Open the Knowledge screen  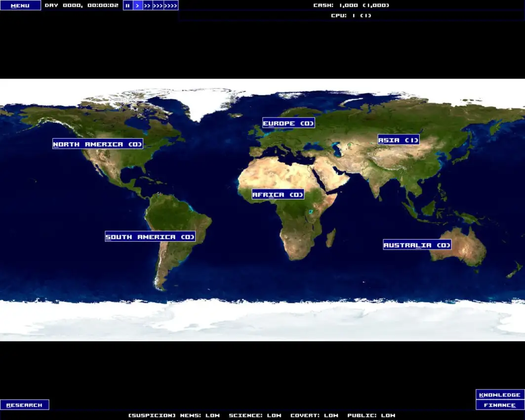coord(500,395)
